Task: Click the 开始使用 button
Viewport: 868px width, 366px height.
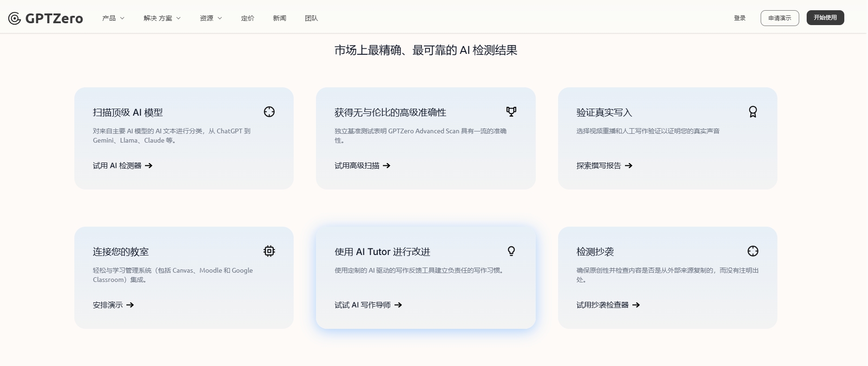Action: [x=825, y=18]
